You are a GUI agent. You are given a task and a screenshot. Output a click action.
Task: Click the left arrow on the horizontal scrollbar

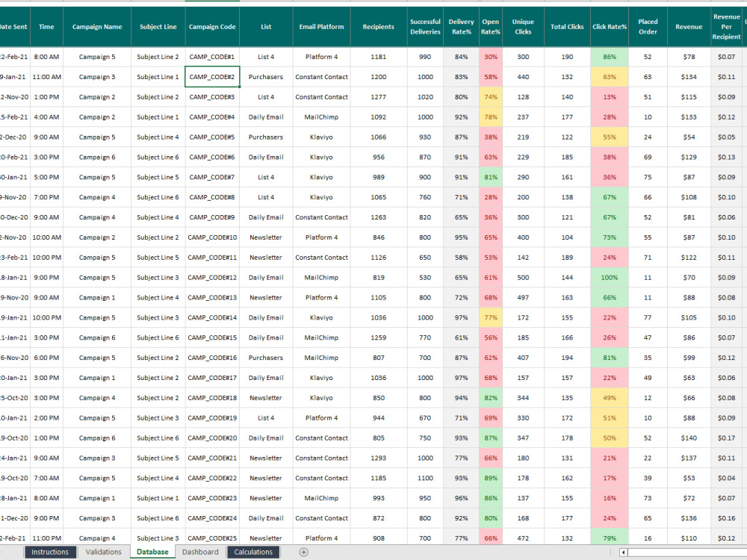622,554
